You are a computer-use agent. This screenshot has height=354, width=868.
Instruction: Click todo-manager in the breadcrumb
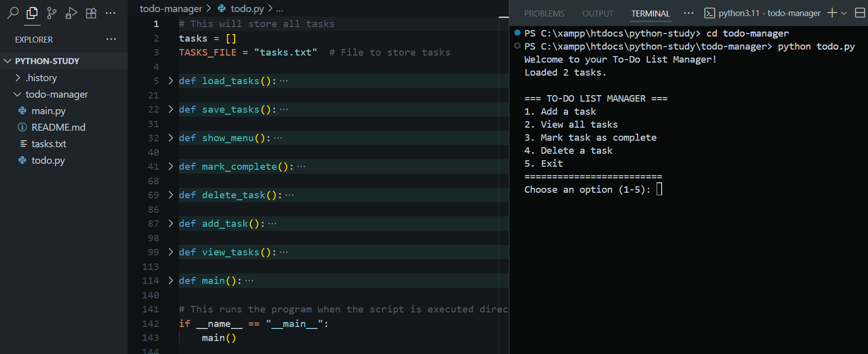pyautogui.click(x=170, y=9)
